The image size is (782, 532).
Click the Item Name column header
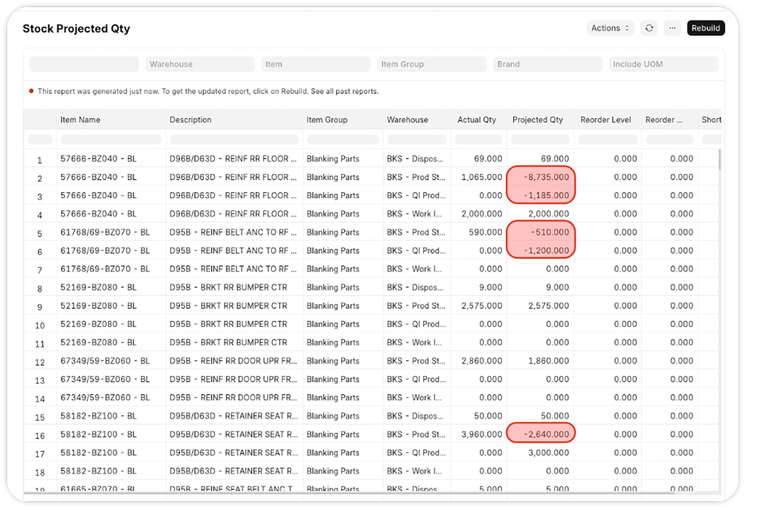point(80,120)
